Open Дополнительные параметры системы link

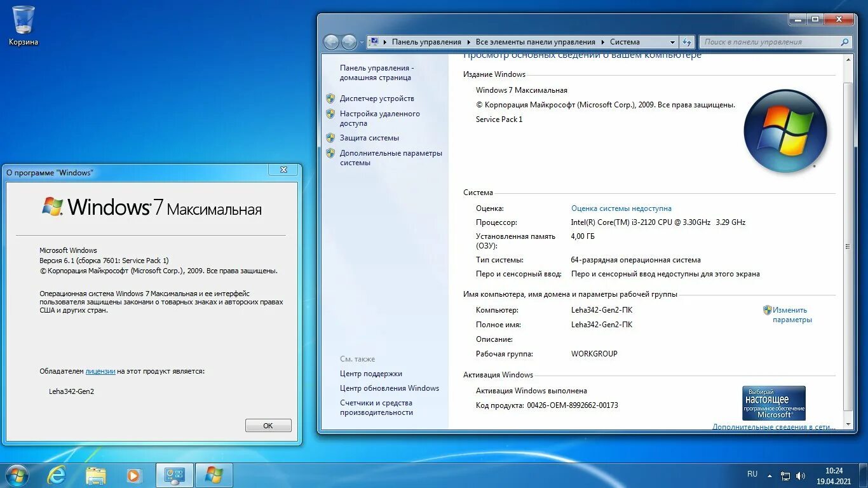[391, 158]
